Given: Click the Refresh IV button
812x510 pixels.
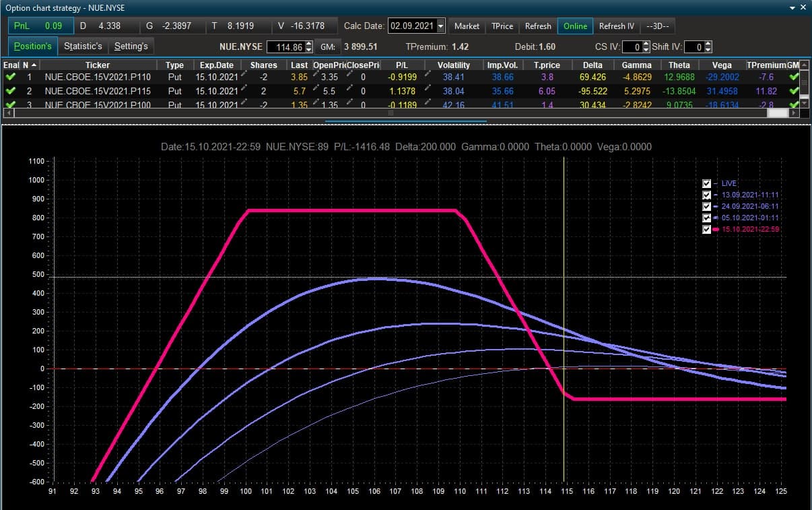Looking at the screenshot, I should [617, 26].
